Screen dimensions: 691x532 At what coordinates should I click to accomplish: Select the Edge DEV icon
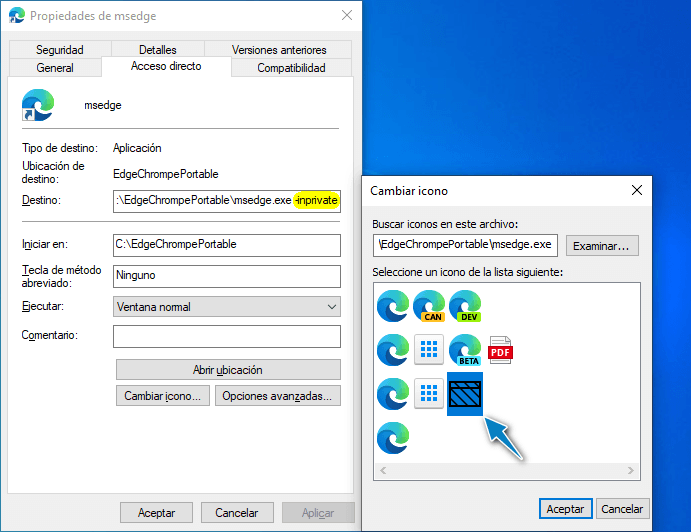pyautogui.click(x=465, y=305)
